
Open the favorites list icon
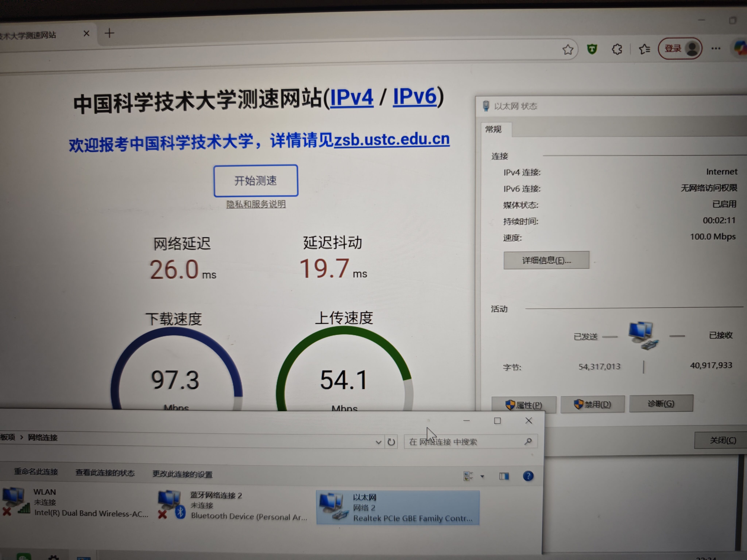click(644, 49)
